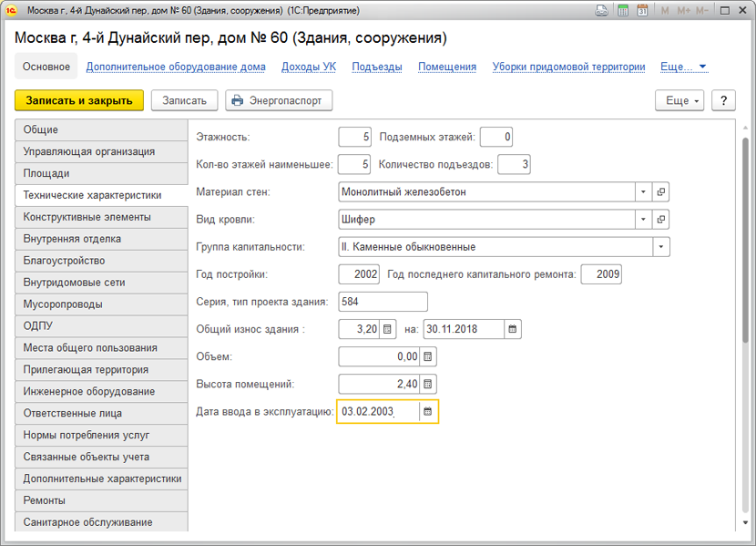Switch to the Конструктивные элементы tab
The height and width of the screenshot is (546, 756).
(x=87, y=217)
